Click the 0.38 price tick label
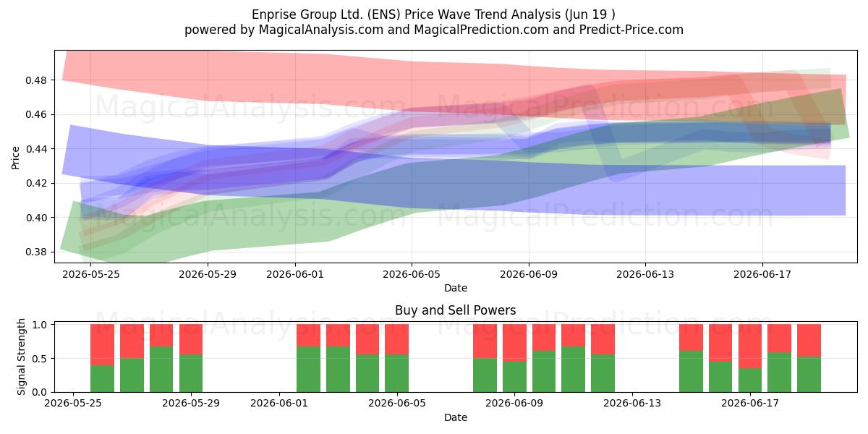 click(x=38, y=252)
